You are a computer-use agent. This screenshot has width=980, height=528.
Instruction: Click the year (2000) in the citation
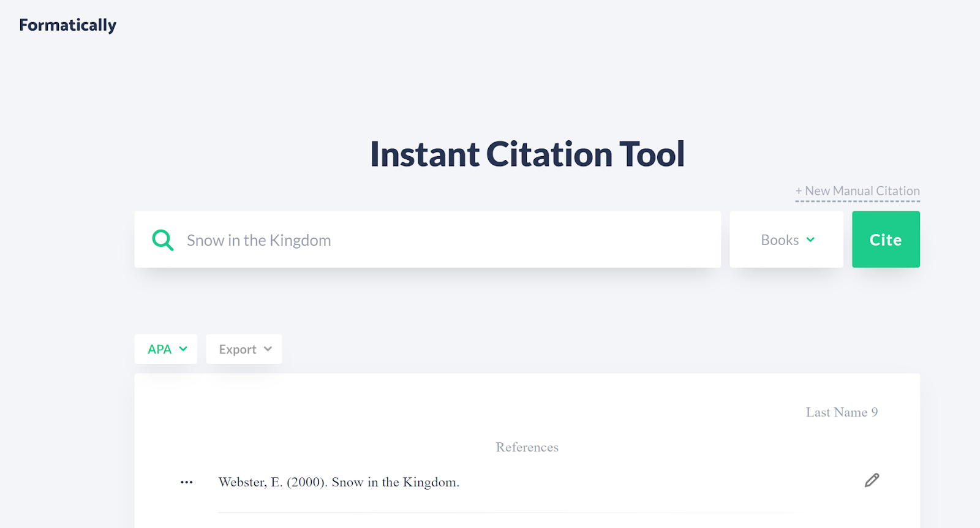pyautogui.click(x=306, y=483)
